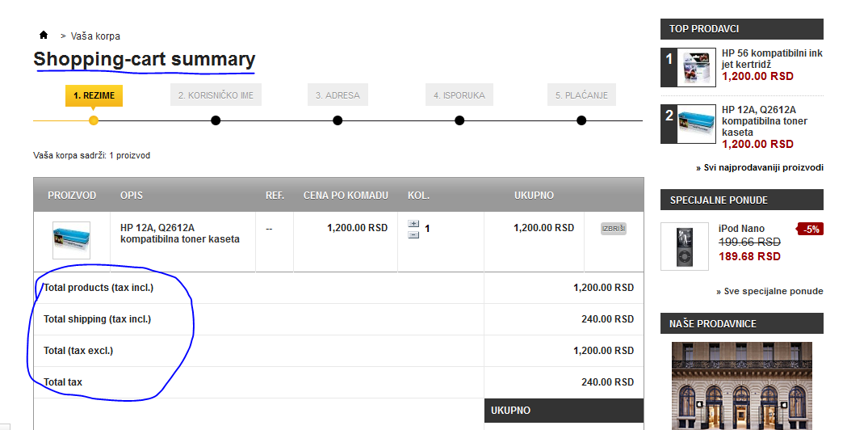Increase quantity with the plus button
Screen dimensions: 868x430
coord(413,224)
